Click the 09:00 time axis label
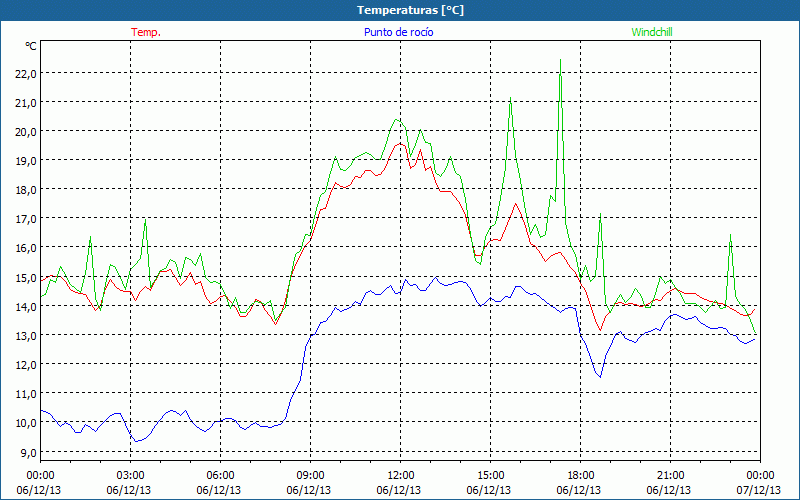 pyautogui.click(x=310, y=476)
